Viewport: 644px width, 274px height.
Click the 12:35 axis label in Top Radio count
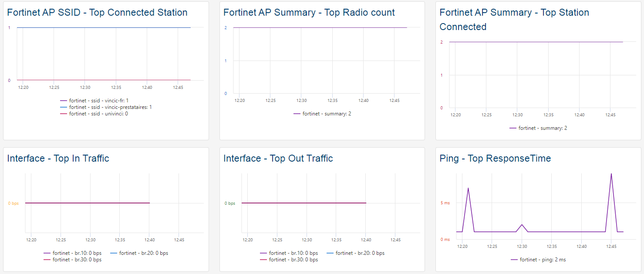click(334, 100)
